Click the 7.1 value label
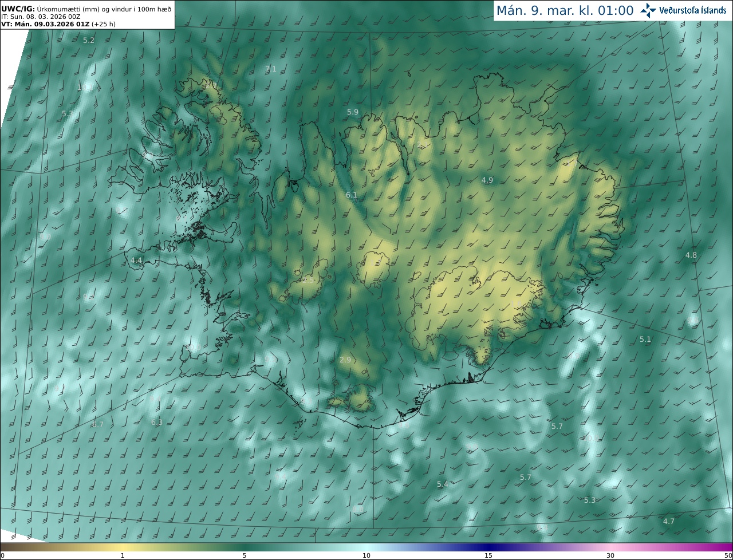733x560 pixels. pyautogui.click(x=270, y=69)
